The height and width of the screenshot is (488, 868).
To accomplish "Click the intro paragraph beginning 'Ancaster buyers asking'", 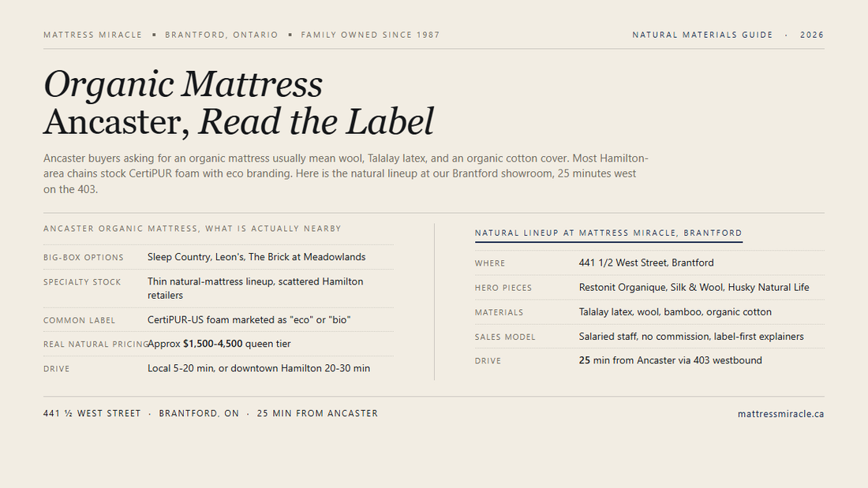I will point(346,173).
